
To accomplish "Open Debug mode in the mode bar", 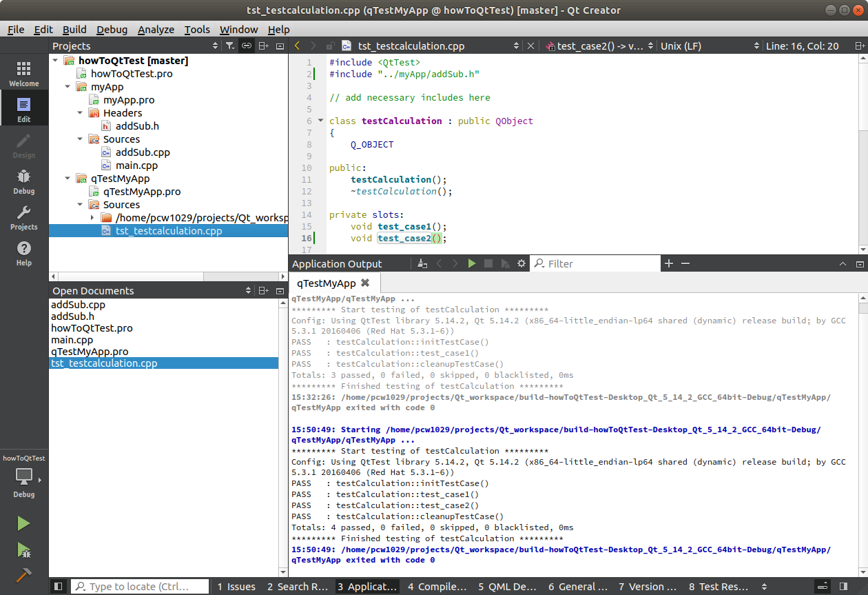I will coord(23,182).
